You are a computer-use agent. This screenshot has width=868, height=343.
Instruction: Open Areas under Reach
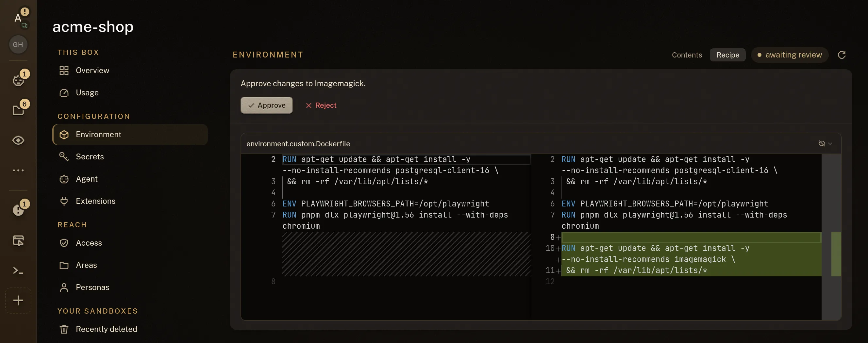pyautogui.click(x=130, y=265)
